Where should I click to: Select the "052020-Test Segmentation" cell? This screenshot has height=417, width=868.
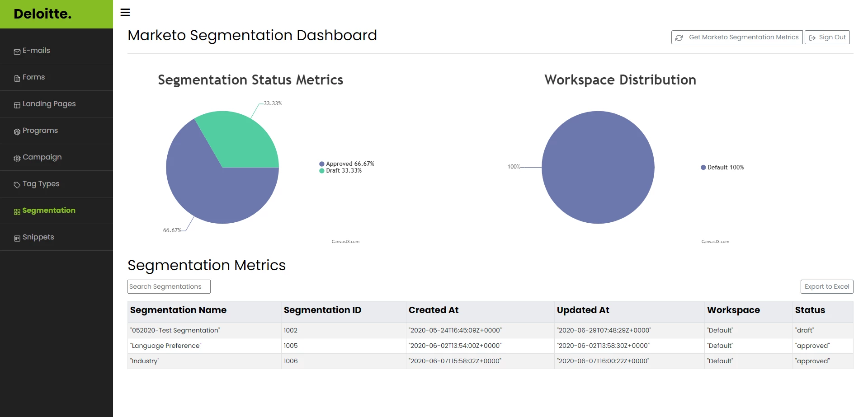tap(204, 330)
